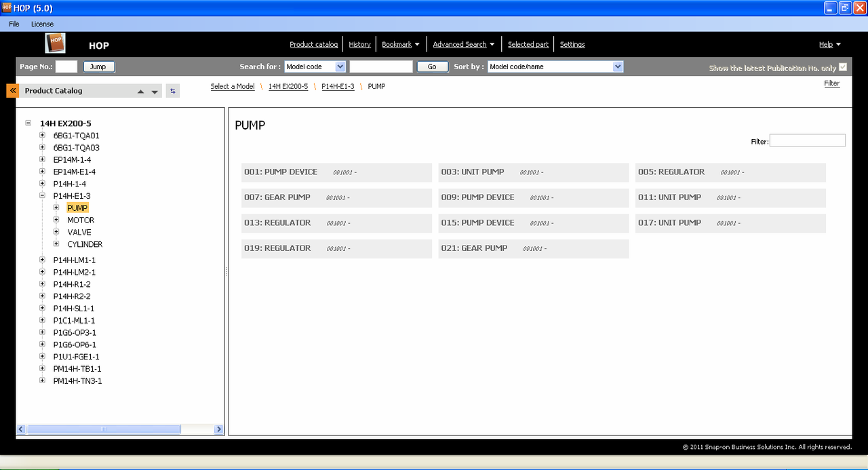Collapse the P14H-E1-3 tree node
Screen dimensions: 868x470
coord(42,196)
